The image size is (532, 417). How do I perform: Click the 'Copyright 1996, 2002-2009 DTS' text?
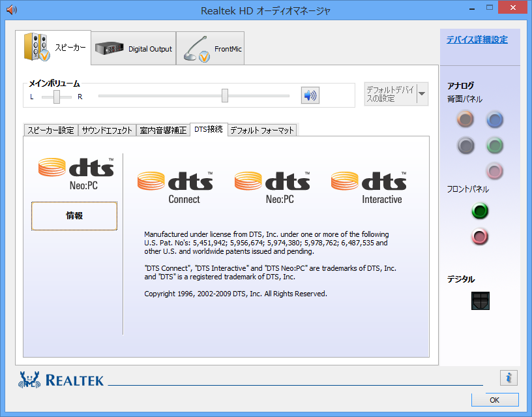236,294
